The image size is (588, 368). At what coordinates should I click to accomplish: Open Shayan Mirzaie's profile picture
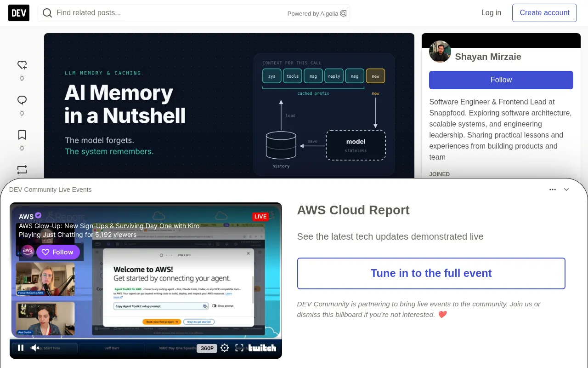pos(440,52)
